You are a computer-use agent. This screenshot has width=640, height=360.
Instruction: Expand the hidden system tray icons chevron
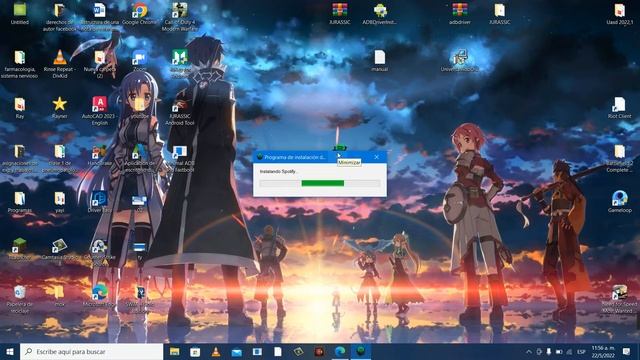(x=529, y=351)
